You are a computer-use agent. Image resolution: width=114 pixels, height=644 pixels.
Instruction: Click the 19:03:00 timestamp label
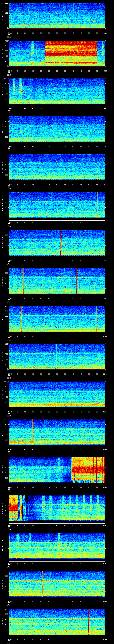point(9,109)
